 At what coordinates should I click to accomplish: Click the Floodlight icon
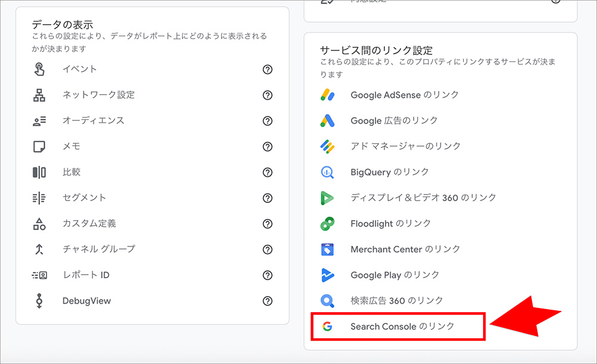[x=327, y=223]
